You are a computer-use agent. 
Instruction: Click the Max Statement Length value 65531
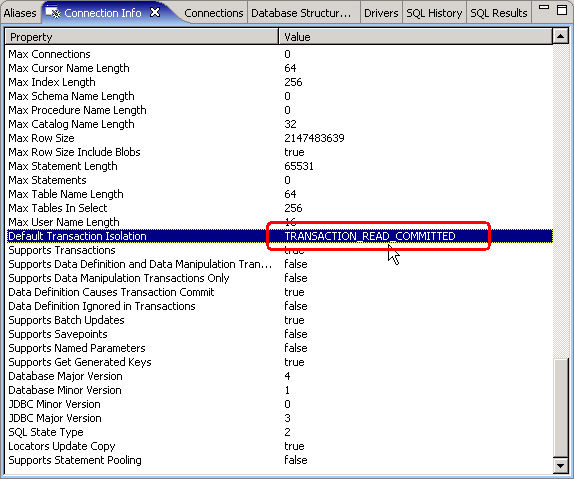[299, 166]
